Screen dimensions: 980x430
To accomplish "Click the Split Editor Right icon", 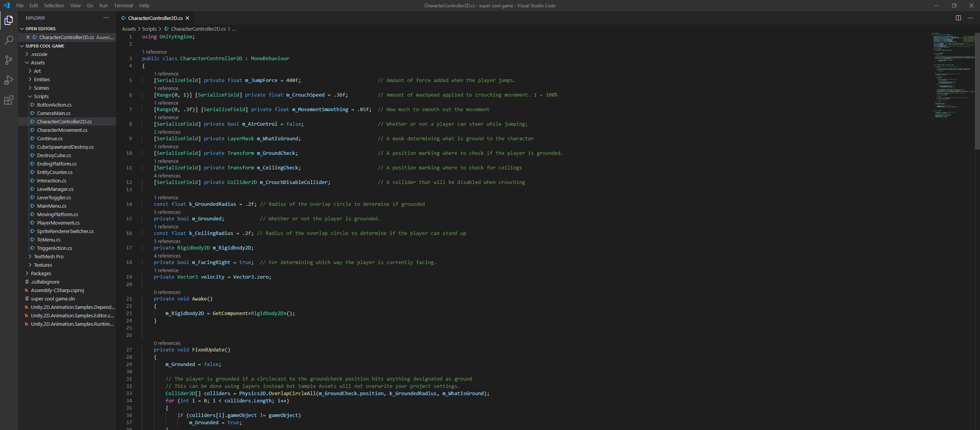I will tap(958, 18).
